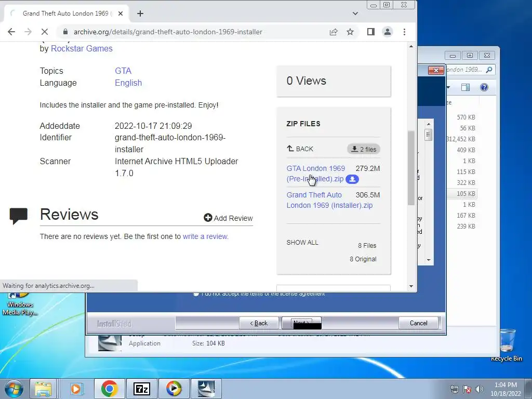Open the Rockstar Games creator link

click(x=82, y=48)
